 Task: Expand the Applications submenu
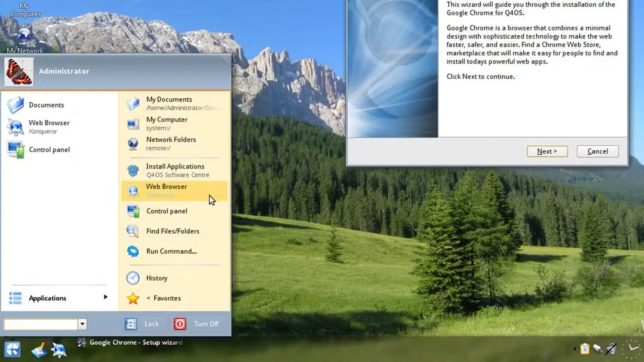(58, 298)
